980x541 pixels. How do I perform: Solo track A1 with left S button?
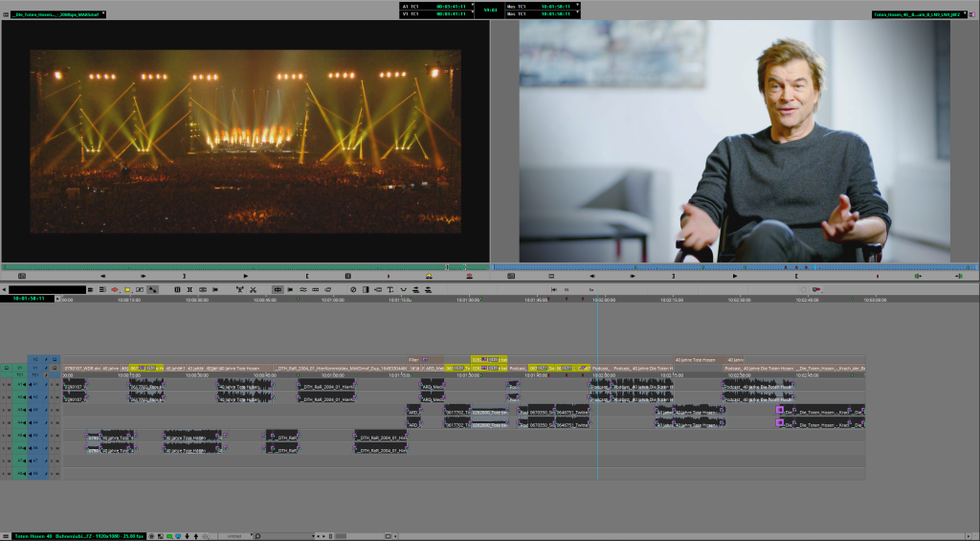pos(3,384)
